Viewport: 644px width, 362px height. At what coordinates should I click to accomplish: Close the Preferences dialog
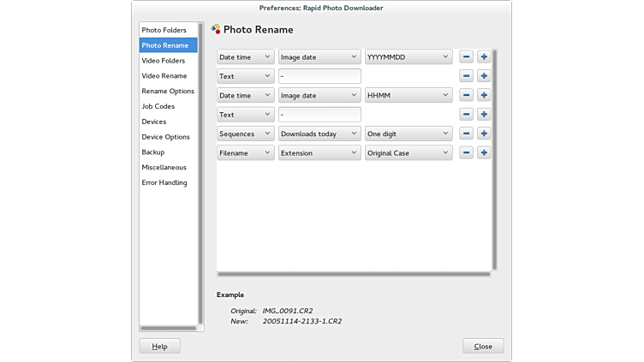483,347
